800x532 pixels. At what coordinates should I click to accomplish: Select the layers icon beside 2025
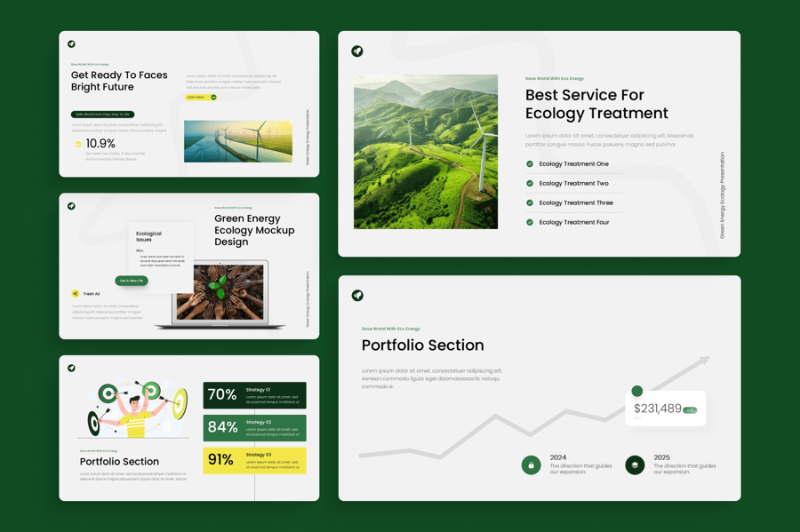tap(635, 465)
